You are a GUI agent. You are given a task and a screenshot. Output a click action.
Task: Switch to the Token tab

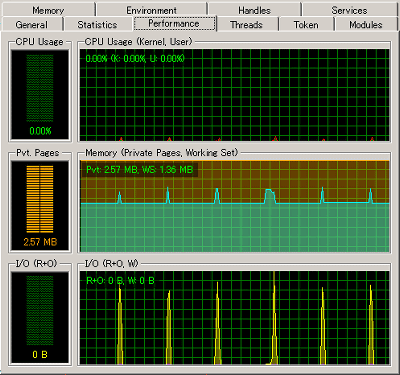(306, 25)
